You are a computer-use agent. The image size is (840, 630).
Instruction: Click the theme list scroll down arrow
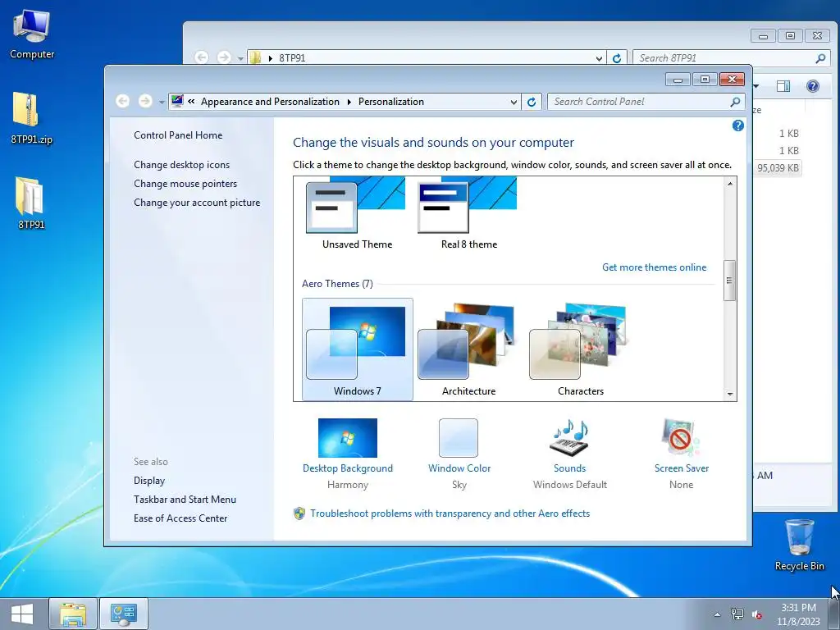point(729,394)
